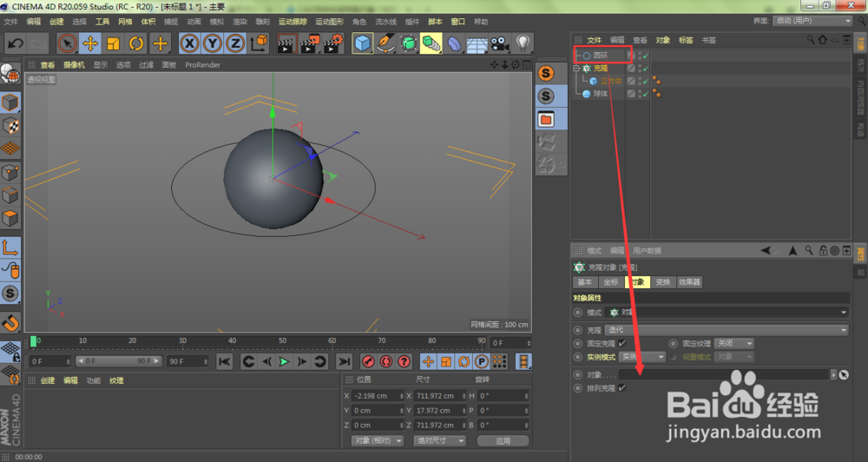The height and width of the screenshot is (462, 868).
Task: Toggle the green checkmark for 球体
Action: click(646, 94)
